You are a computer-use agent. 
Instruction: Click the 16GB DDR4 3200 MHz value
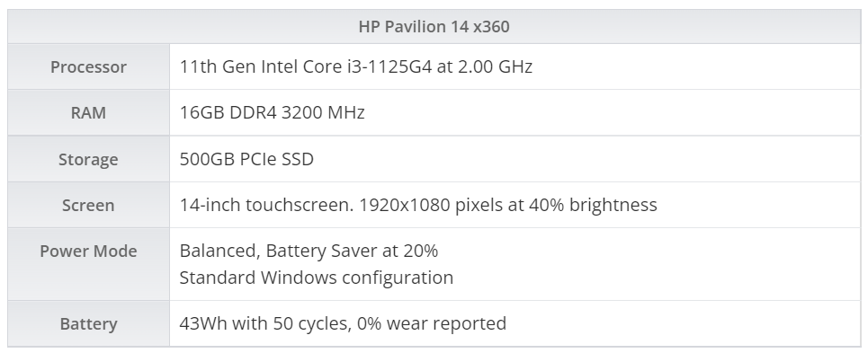(x=272, y=112)
